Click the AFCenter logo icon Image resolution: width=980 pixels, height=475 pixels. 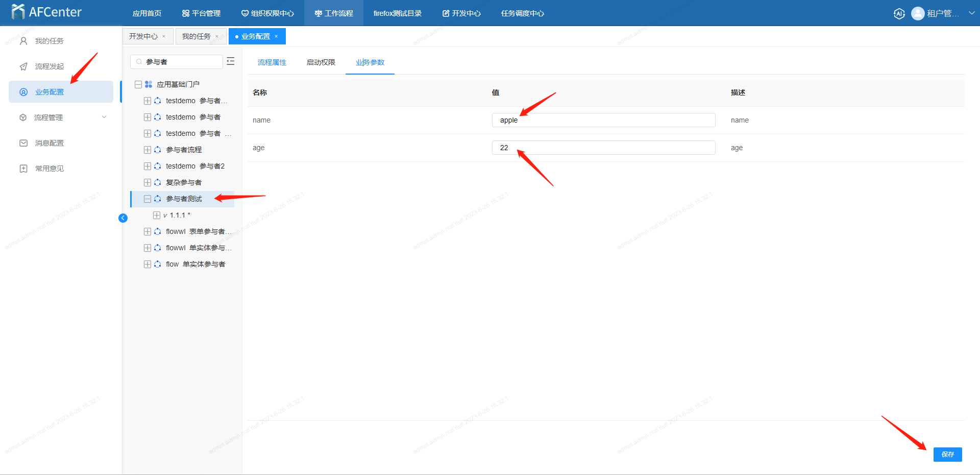tap(18, 12)
